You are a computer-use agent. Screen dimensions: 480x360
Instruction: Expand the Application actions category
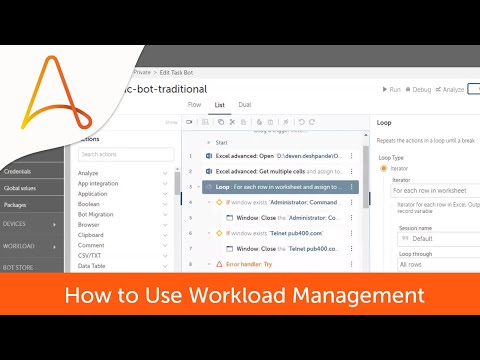165,194
